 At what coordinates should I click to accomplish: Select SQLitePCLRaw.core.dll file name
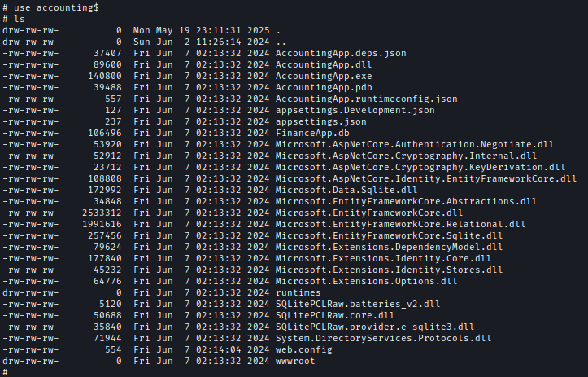tap(335, 315)
